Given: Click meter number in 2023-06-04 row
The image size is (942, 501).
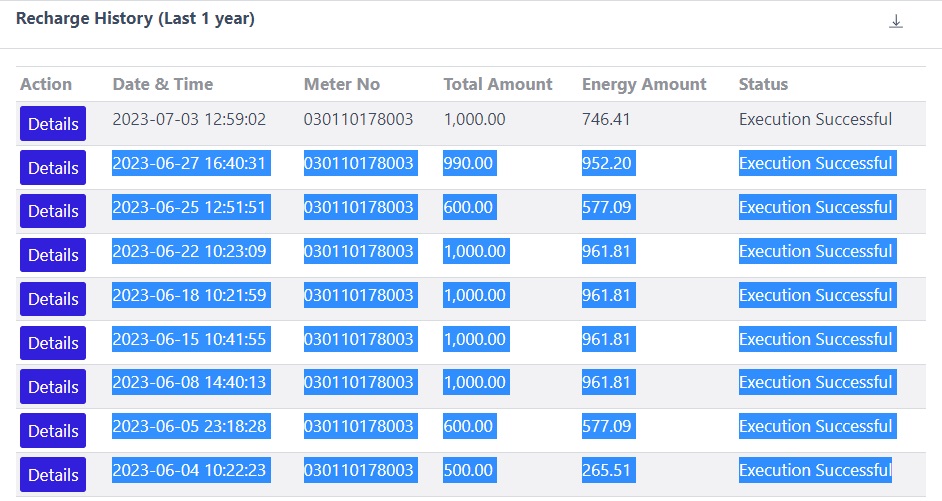Looking at the screenshot, I should [x=360, y=470].
